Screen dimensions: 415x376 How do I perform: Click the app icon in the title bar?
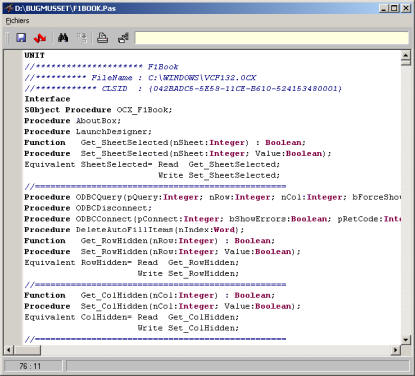click(x=8, y=8)
